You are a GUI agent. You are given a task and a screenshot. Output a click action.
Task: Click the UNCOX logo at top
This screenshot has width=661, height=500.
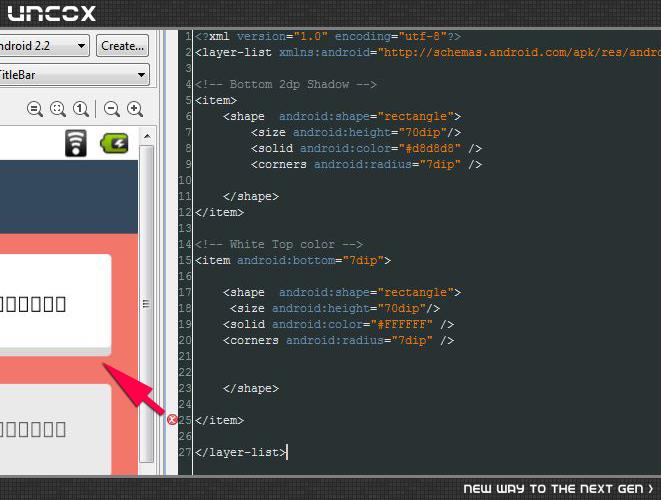(51, 13)
